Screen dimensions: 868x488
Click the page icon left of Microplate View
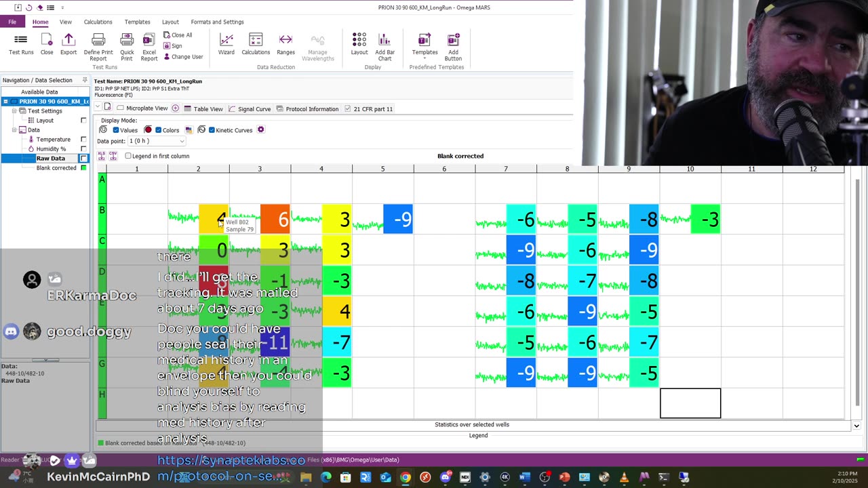click(107, 108)
